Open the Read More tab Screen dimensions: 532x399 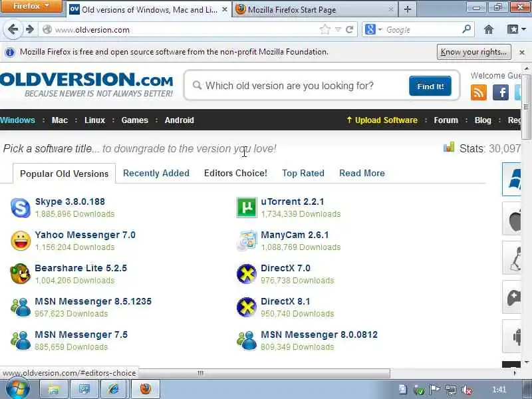(362, 173)
